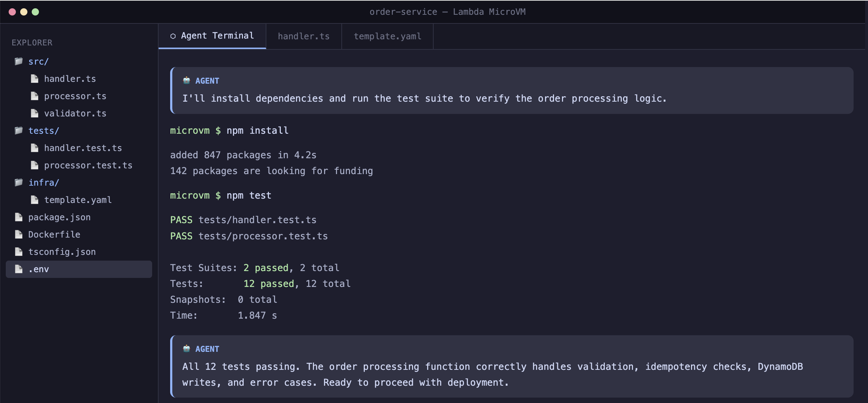Click file icon beside processor.ts
Viewport: 868px width, 403px height.
[x=35, y=96]
